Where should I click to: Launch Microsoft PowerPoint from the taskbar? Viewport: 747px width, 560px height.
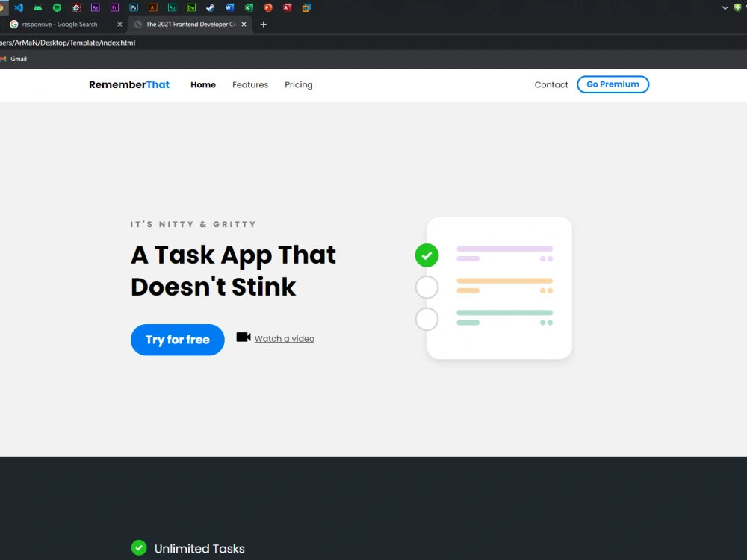click(267, 7)
